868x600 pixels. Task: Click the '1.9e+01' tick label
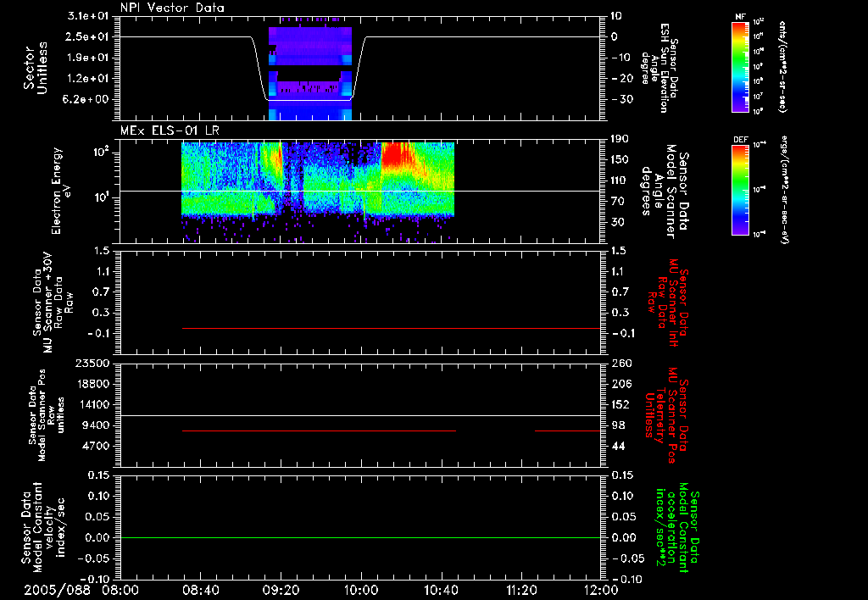tap(88, 58)
